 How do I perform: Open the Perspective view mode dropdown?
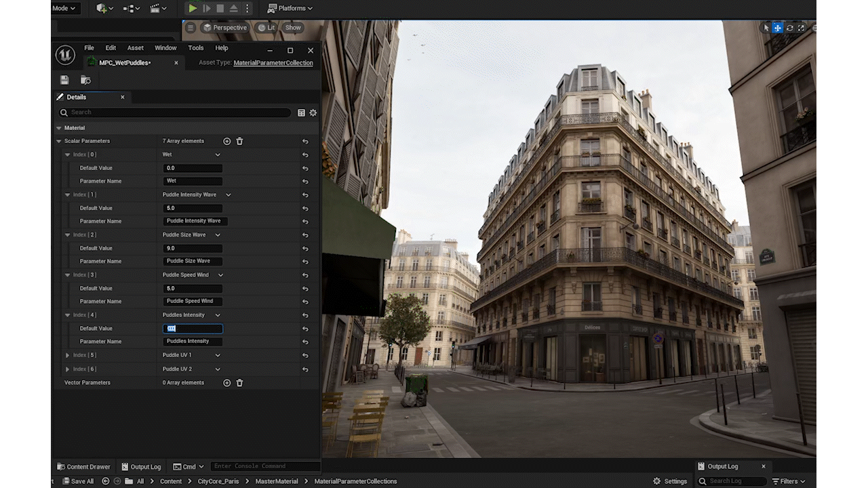point(224,28)
